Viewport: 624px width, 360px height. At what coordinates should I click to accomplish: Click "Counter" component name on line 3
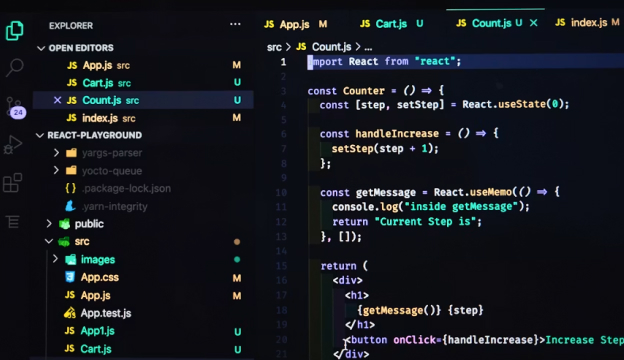pos(364,91)
